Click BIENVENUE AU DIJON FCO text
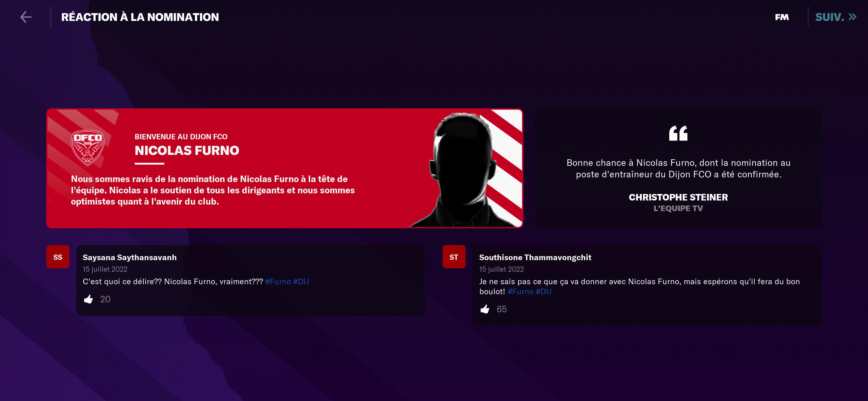Viewport: 868px width, 401px height. pos(181,137)
